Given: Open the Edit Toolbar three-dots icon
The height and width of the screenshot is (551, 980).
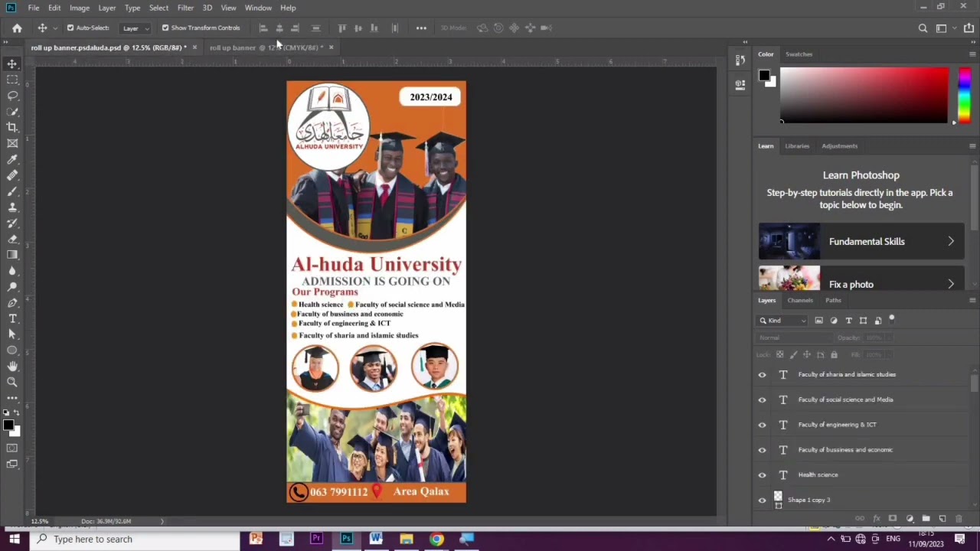Looking at the screenshot, I should pos(12,398).
